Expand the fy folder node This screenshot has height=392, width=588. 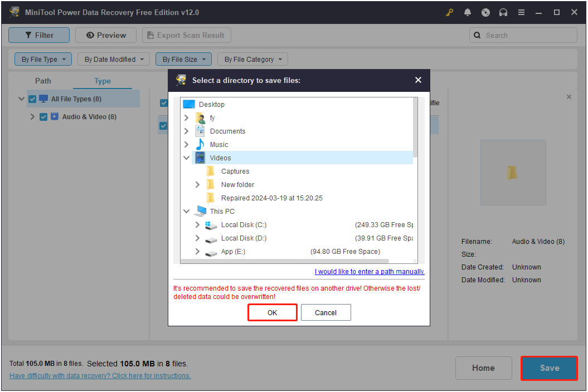(x=186, y=118)
